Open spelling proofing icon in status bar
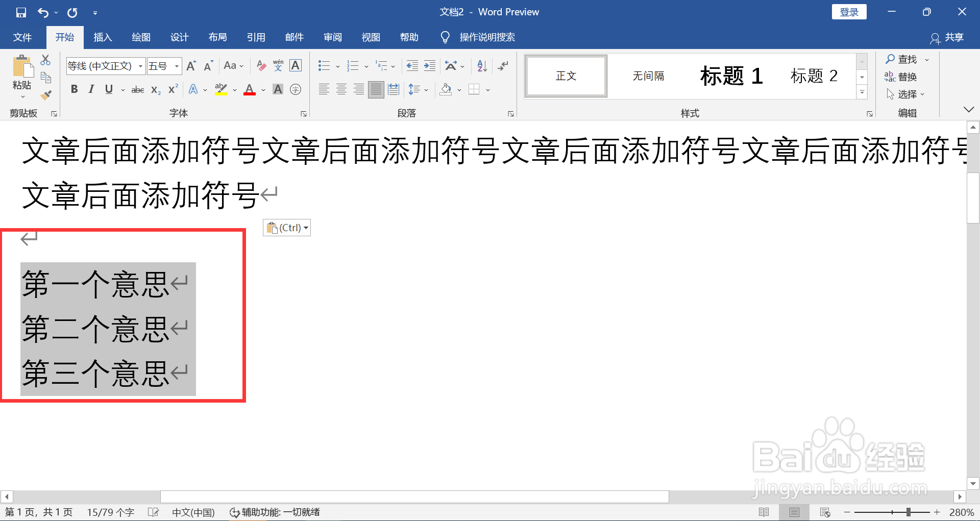The height and width of the screenshot is (521, 980). coord(153,512)
